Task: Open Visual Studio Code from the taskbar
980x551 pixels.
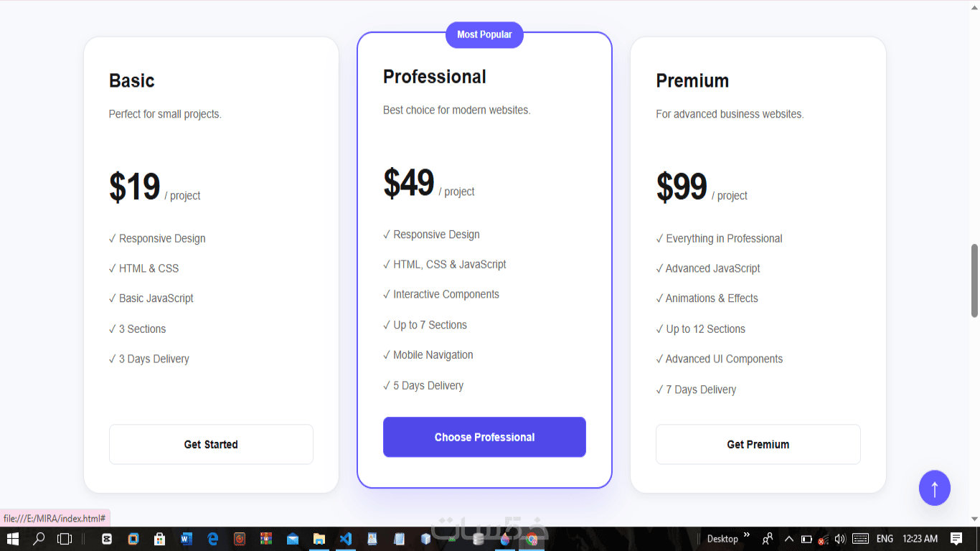Action: (x=345, y=539)
